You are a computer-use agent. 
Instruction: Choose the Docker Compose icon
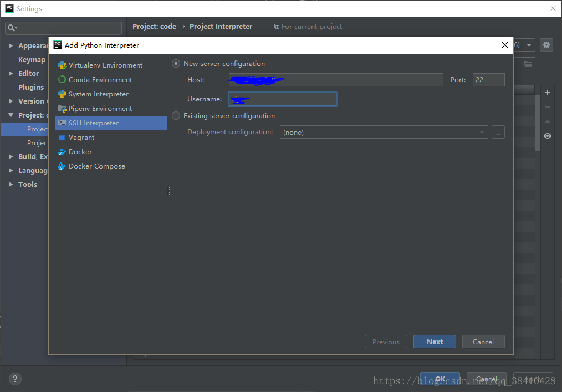pyautogui.click(x=62, y=166)
